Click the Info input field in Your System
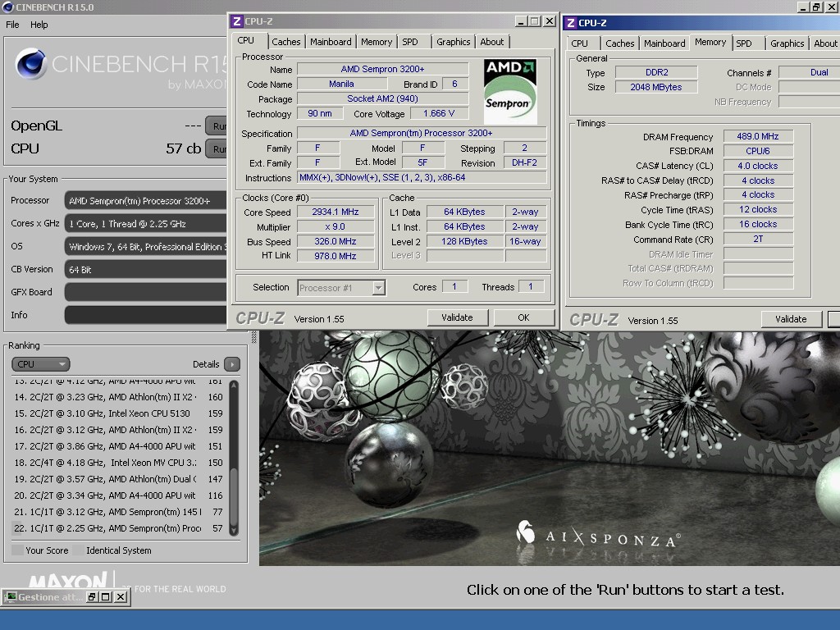 tap(146, 315)
